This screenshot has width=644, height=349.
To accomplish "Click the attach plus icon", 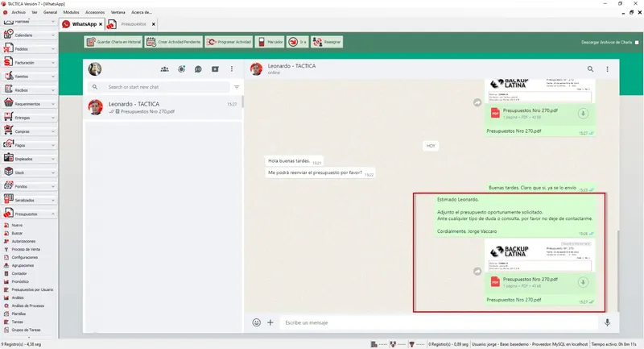I will (270, 322).
